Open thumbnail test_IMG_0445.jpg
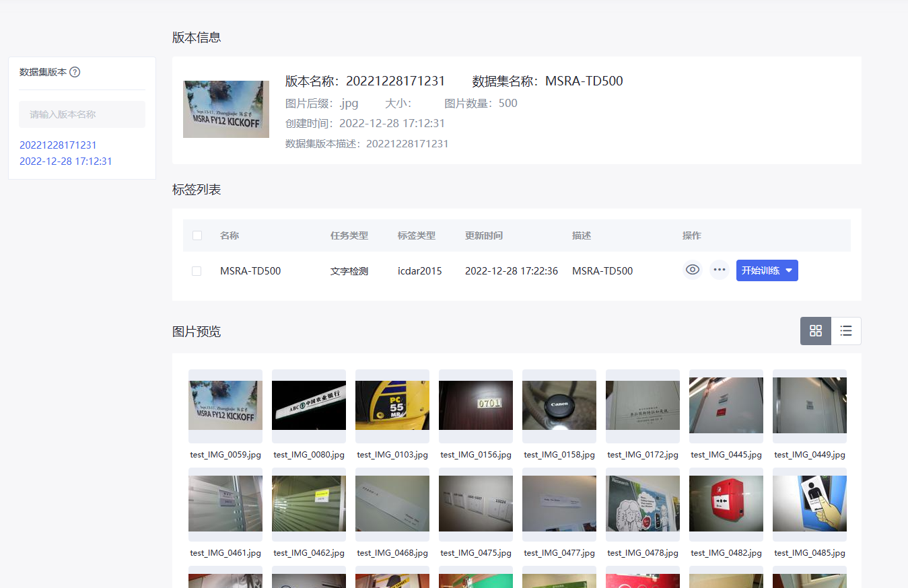Viewport: 908px width, 588px height. [726, 405]
